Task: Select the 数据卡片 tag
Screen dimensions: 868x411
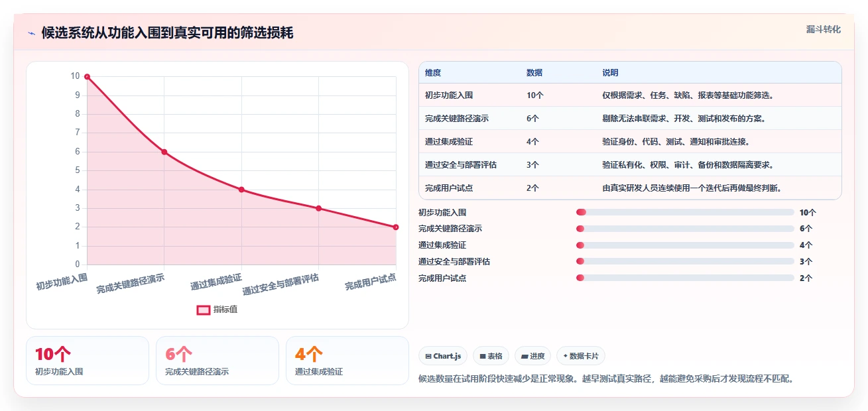Action: pos(581,356)
